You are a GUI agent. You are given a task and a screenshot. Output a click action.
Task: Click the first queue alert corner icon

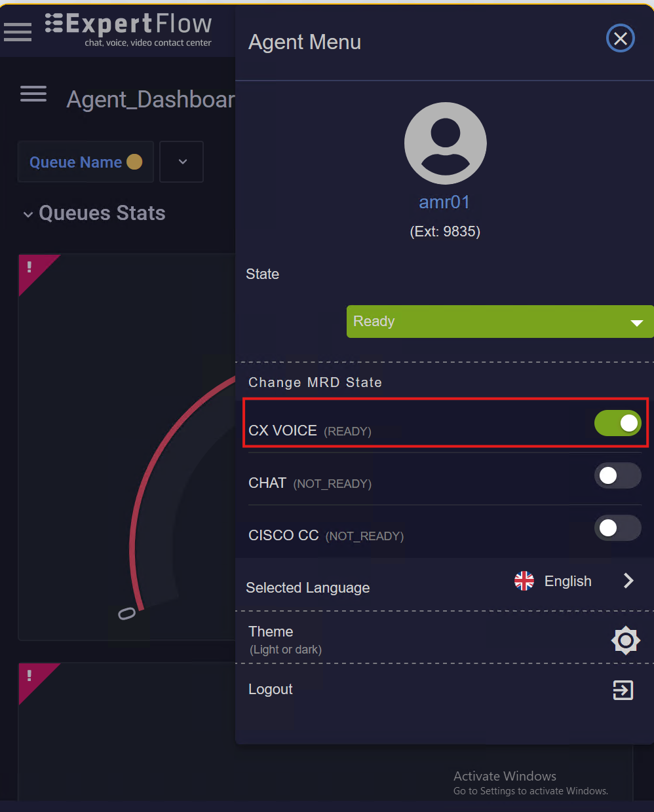pos(30,267)
